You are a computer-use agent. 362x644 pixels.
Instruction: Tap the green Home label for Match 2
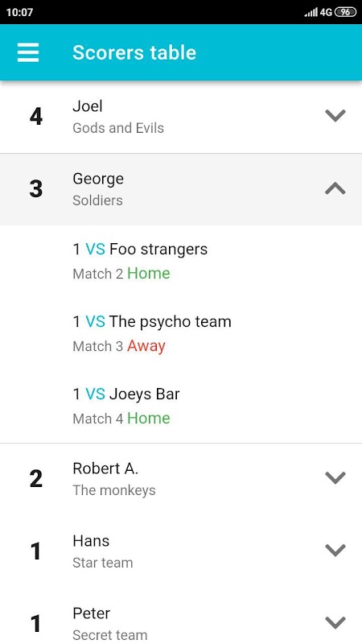coord(149,273)
